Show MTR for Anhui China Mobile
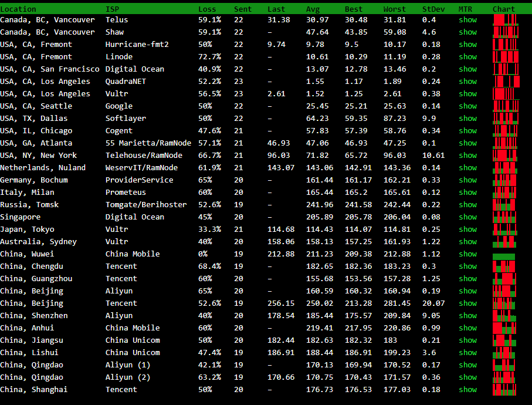The image size is (532, 405). point(467,328)
